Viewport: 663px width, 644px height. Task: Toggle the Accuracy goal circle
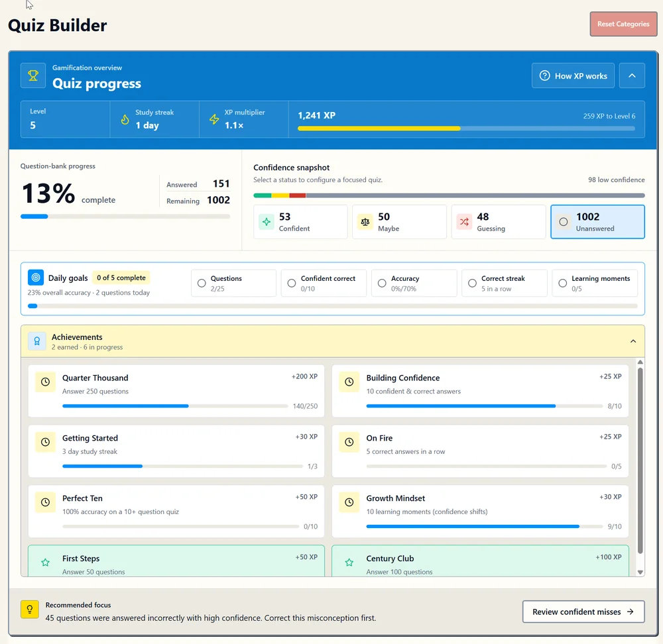(x=382, y=283)
